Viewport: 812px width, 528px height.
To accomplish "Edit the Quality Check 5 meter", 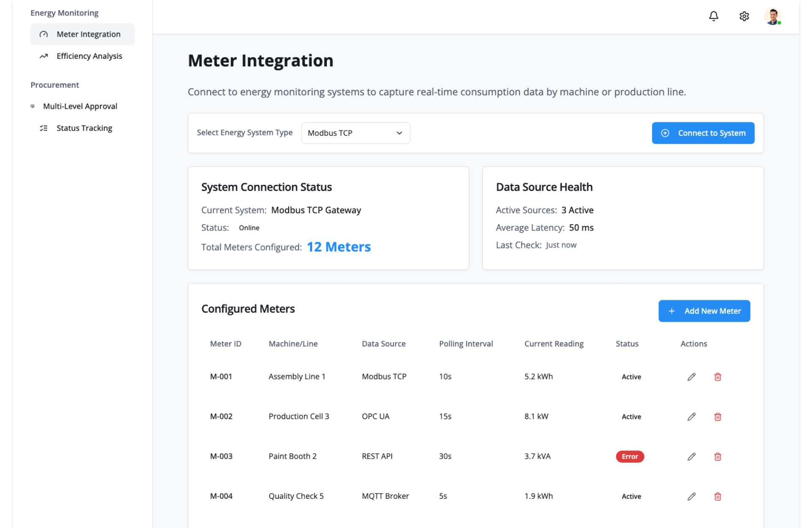I will [691, 496].
